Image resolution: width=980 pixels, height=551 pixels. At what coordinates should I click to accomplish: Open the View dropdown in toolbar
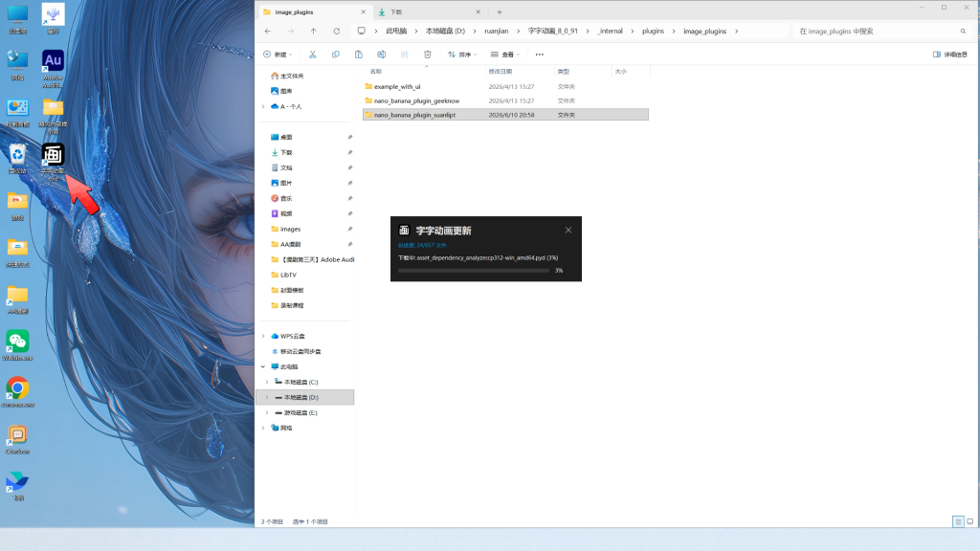point(505,55)
